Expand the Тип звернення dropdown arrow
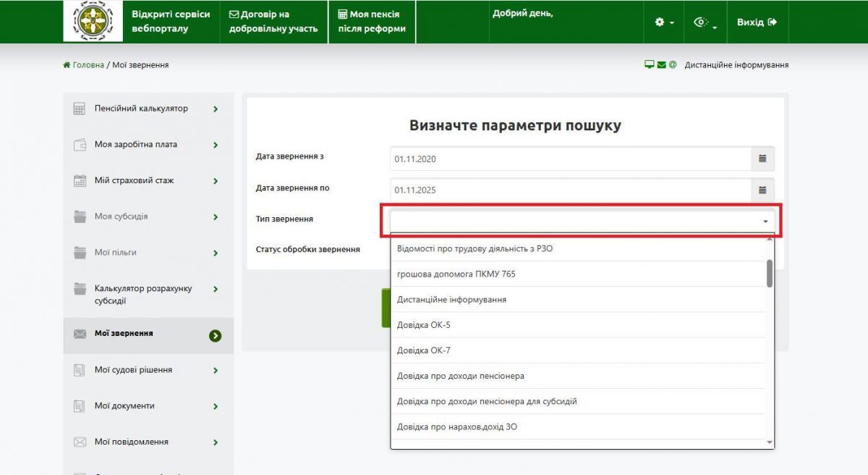The image size is (868, 475). pyautogui.click(x=765, y=222)
